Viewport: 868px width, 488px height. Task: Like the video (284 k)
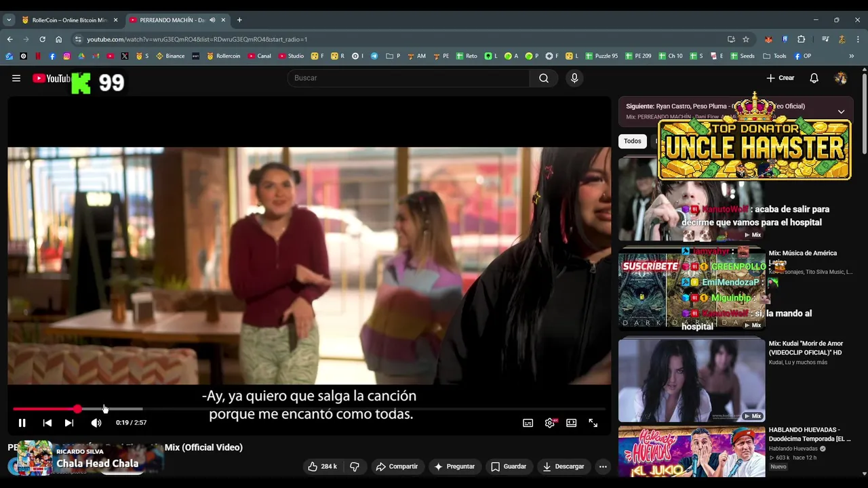coord(322,466)
